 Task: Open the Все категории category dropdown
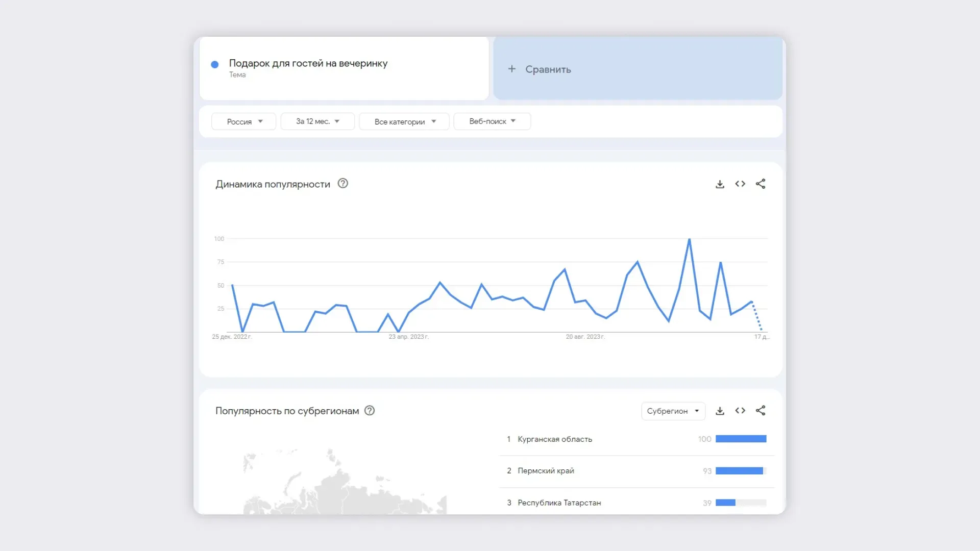click(x=404, y=121)
